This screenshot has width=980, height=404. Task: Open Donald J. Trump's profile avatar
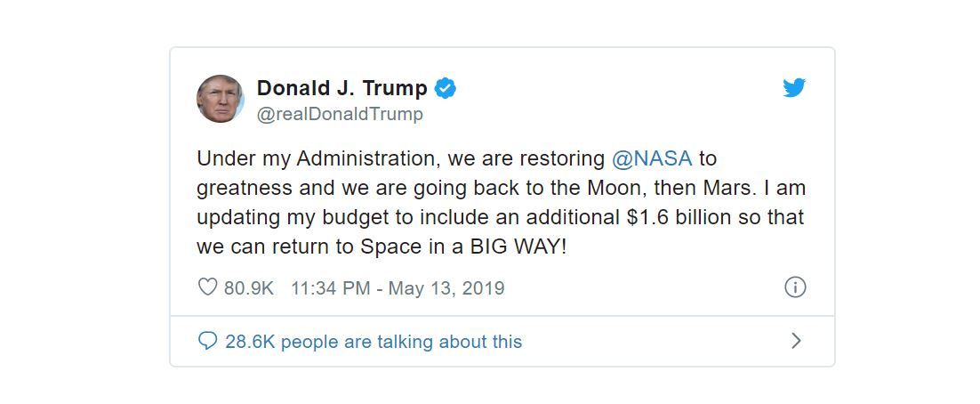(220, 98)
